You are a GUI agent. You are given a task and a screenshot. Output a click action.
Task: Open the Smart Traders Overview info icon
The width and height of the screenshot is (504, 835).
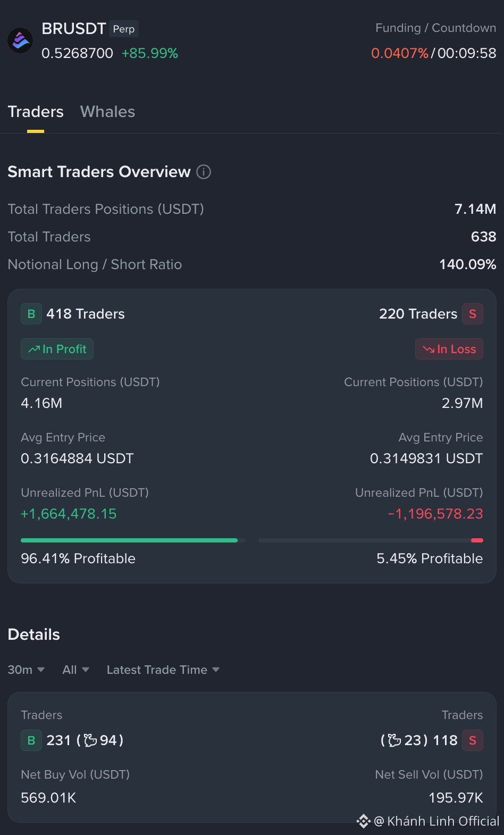coord(204,172)
